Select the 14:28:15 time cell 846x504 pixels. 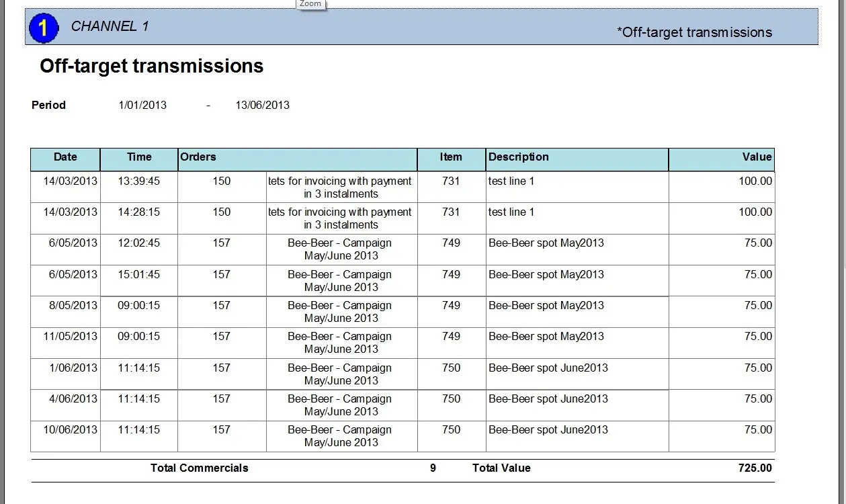pyautogui.click(x=139, y=212)
